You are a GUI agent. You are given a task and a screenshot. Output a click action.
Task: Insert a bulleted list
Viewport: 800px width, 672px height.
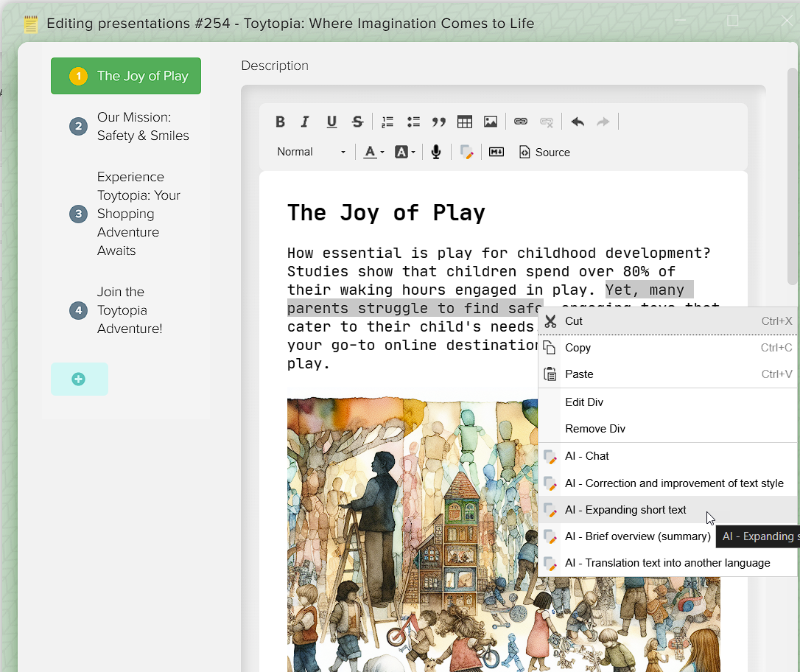[413, 122]
